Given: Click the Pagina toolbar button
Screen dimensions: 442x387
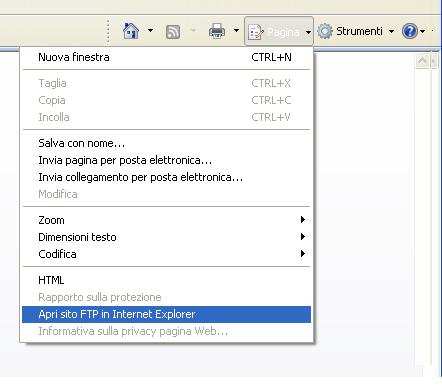Looking at the screenshot, I should (x=279, y=31).
